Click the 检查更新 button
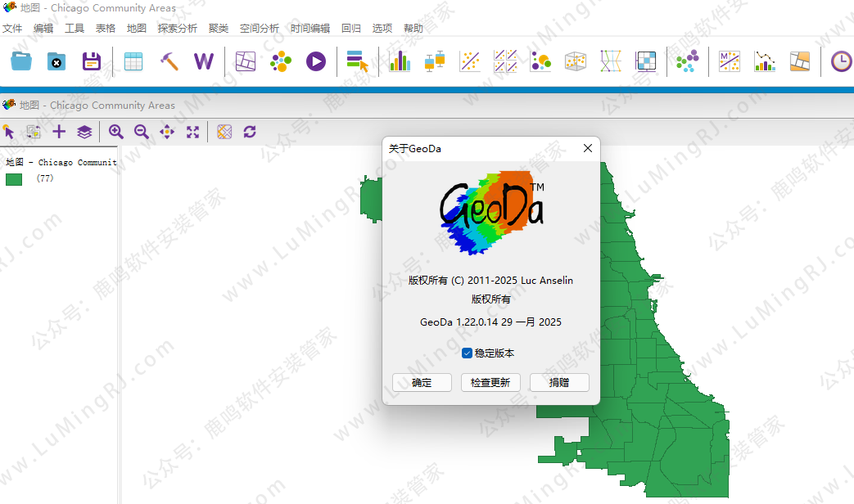 (x=490, y=382)
